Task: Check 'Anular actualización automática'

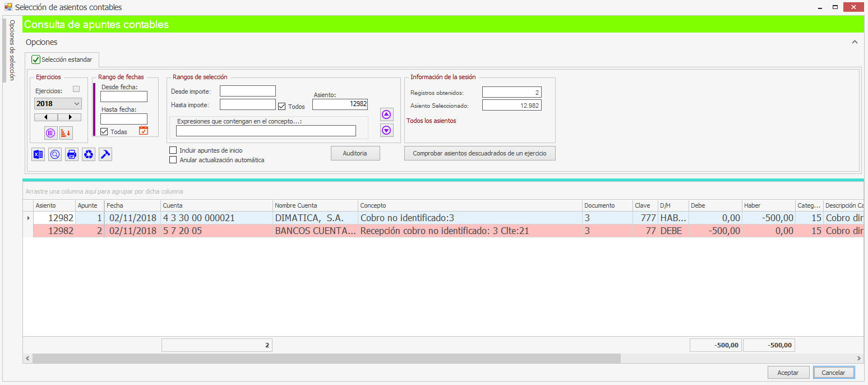Action: (x=173, y=160)
